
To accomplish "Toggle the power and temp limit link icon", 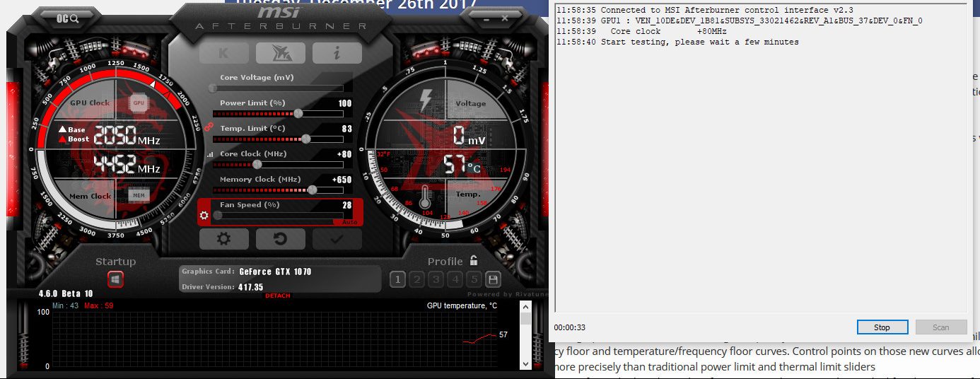I will pyautogui.click(x=208, y=127).
